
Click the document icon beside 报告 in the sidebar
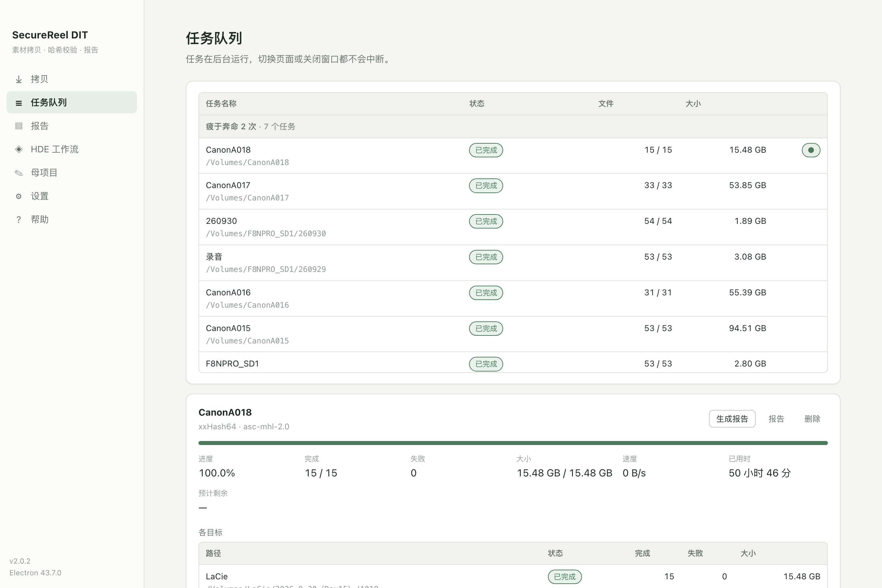[18, 126]
